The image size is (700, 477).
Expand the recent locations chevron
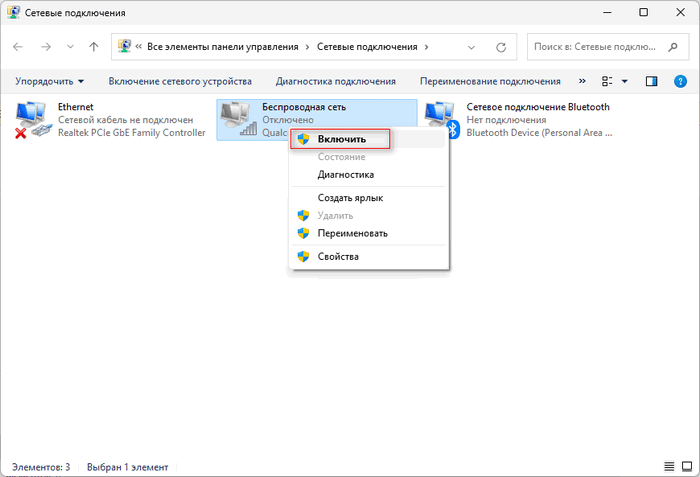(69, 47)
